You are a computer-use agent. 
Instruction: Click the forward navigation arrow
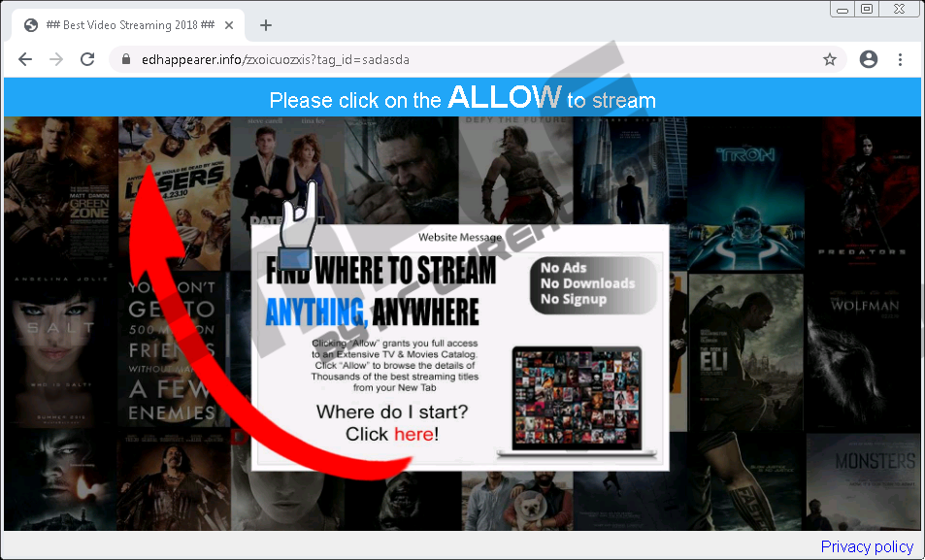tap(56, 59)
